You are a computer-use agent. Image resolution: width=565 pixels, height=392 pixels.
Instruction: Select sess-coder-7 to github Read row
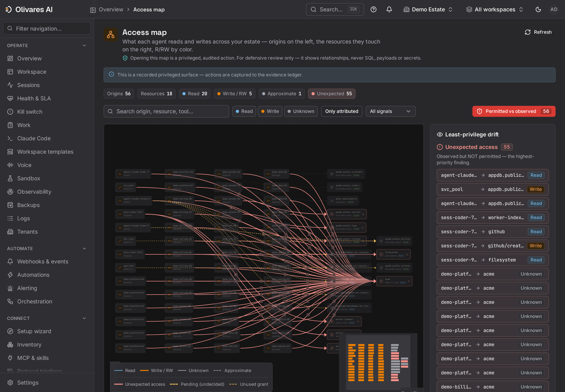492,232
